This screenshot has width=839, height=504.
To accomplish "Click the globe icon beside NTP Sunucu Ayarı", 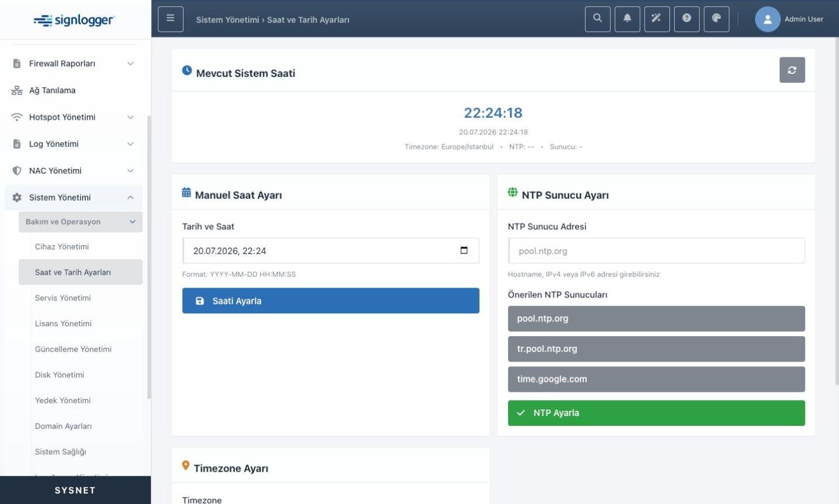I will tap(513, 192).
